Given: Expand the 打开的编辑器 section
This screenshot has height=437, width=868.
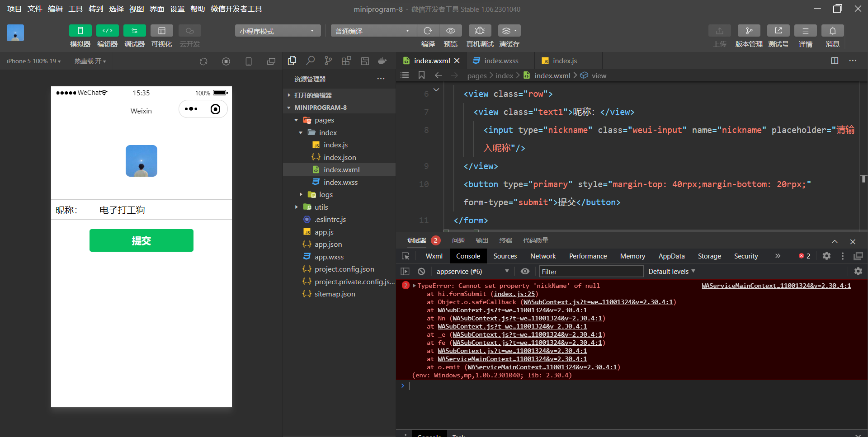Looking at the screenshot, I should (x=339, y=95).
